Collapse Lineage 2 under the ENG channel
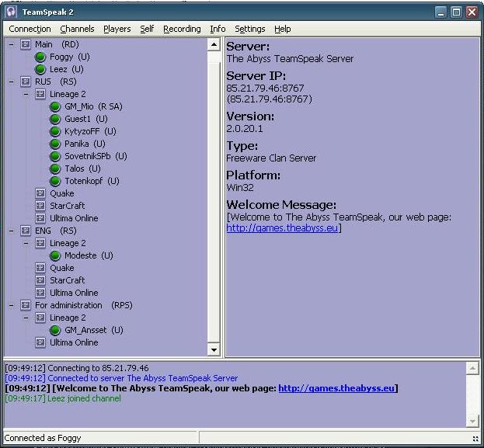This screenshot has height=448, width=484. click(x=26, y=243)
